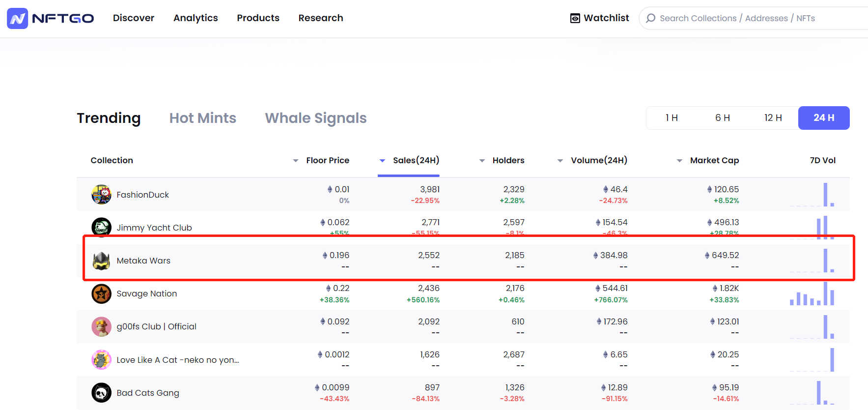The width and height of the screenshot is (868, 410).
Task: Click the Bad Cats Gang 7D volume chart
Action: point(812,393)
